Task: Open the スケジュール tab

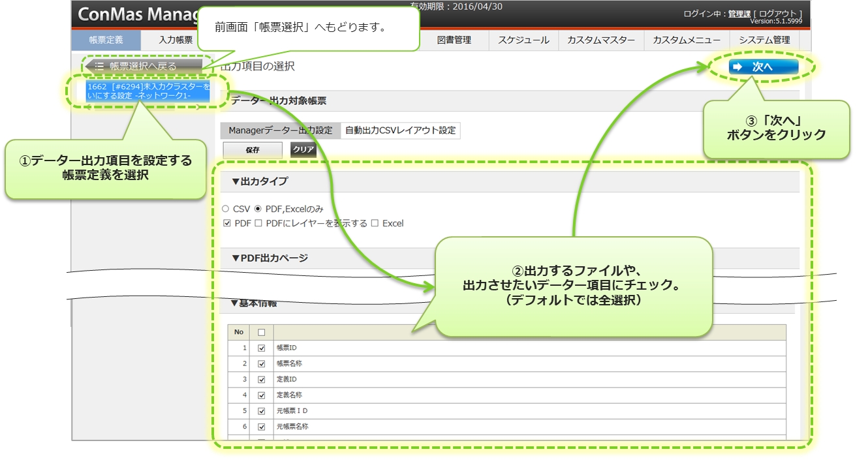Action: click(x=523, y=40)
